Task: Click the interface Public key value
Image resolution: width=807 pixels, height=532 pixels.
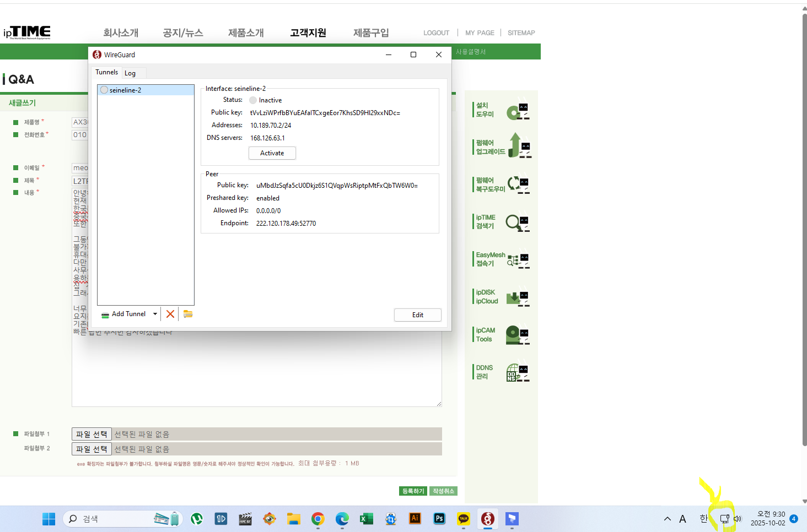Action: (x=325, y=113)
